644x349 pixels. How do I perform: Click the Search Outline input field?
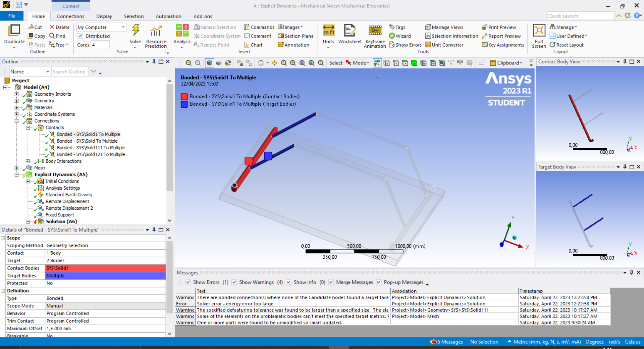pos(69,71)
